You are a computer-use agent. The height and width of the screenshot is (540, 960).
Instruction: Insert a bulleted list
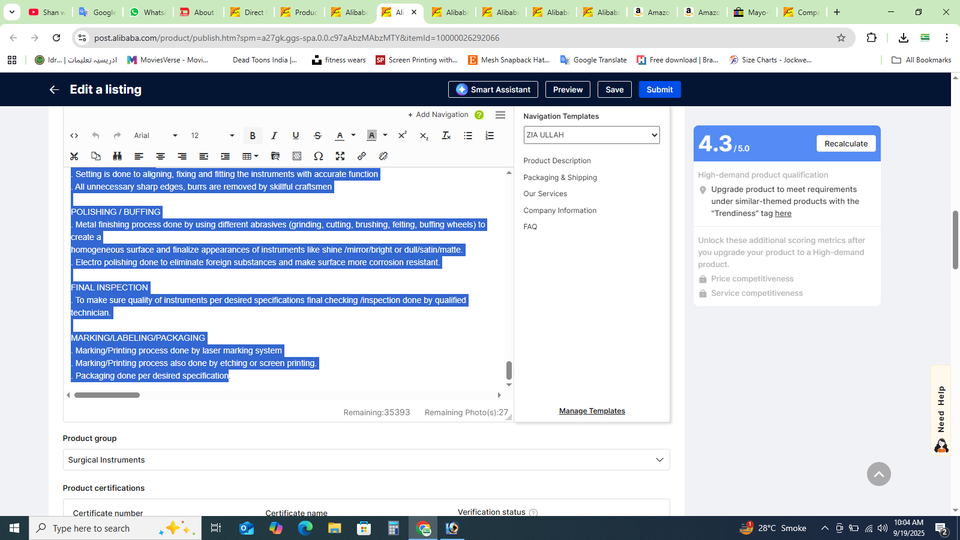[x=468, y=136]
